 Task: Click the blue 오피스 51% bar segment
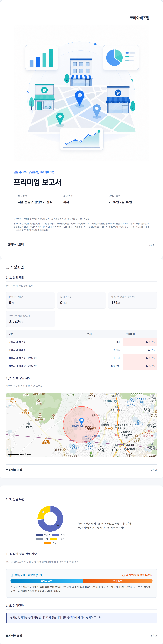[47, 581]
